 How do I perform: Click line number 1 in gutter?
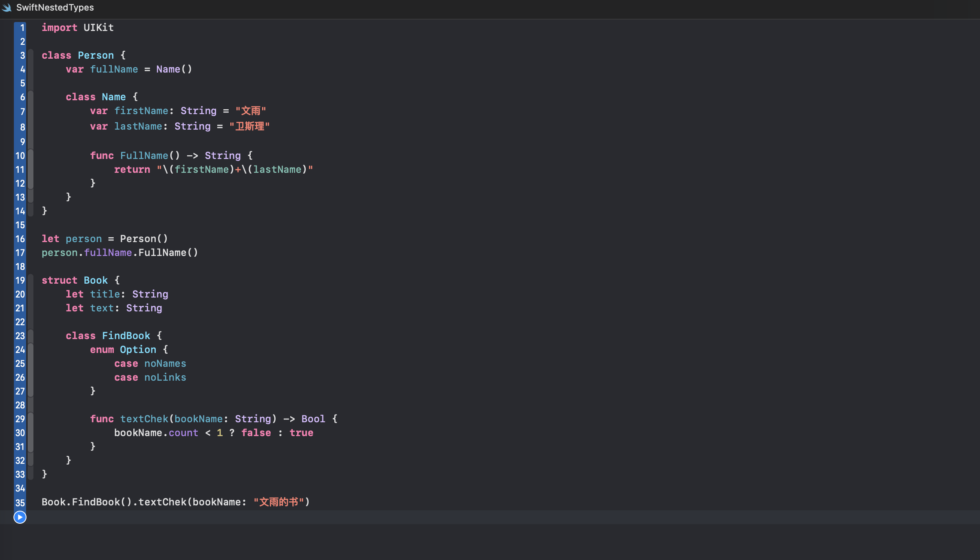coord(22,28)
